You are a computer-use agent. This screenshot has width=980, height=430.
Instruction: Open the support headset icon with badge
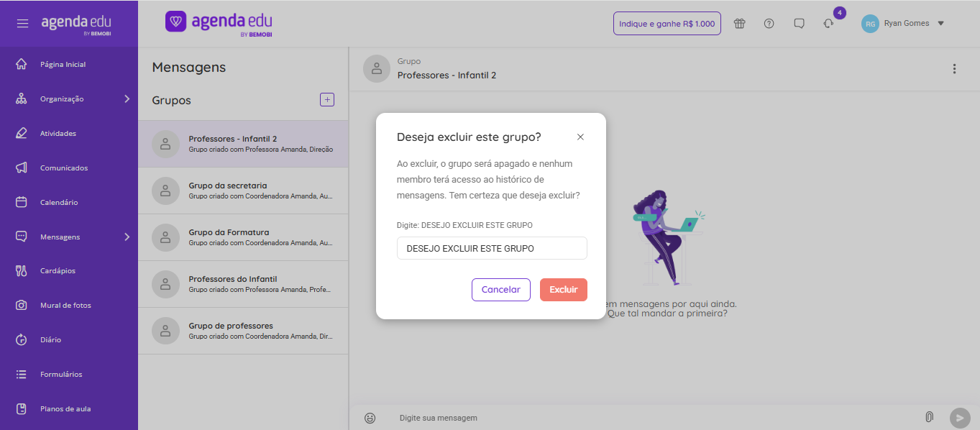point(828,24)
